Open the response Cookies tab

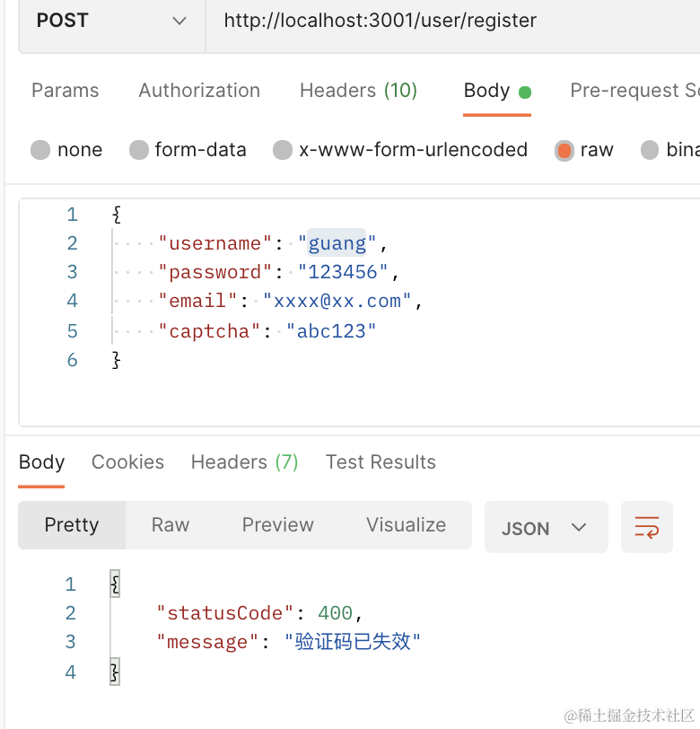[127, 462]
